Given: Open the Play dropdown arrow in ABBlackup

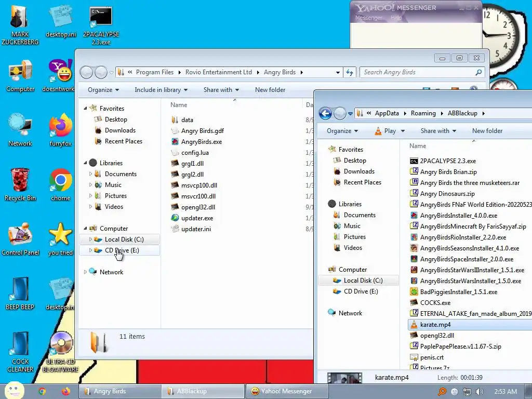Looking at the screenshot, I should [x=403, y=131].
